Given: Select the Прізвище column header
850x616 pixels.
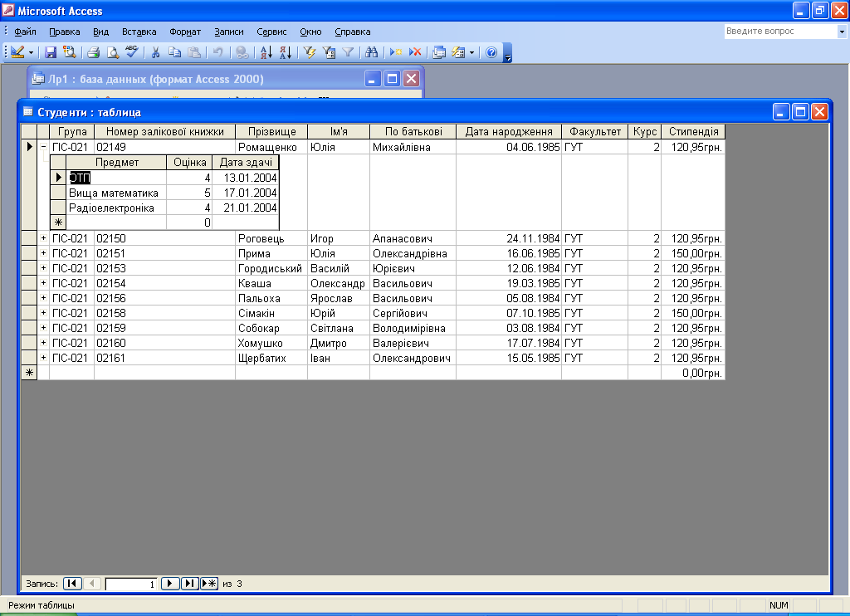Looking at the screenshot, I should (271, 131).
